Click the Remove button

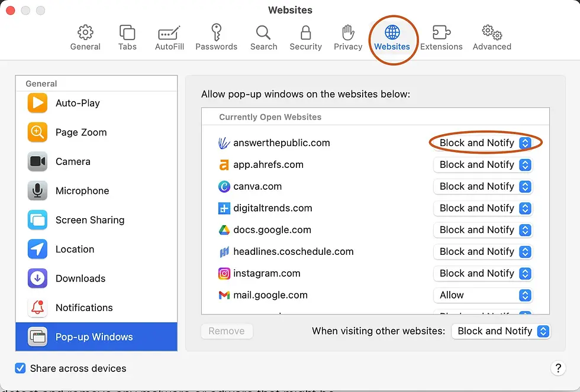pos(227,331)
